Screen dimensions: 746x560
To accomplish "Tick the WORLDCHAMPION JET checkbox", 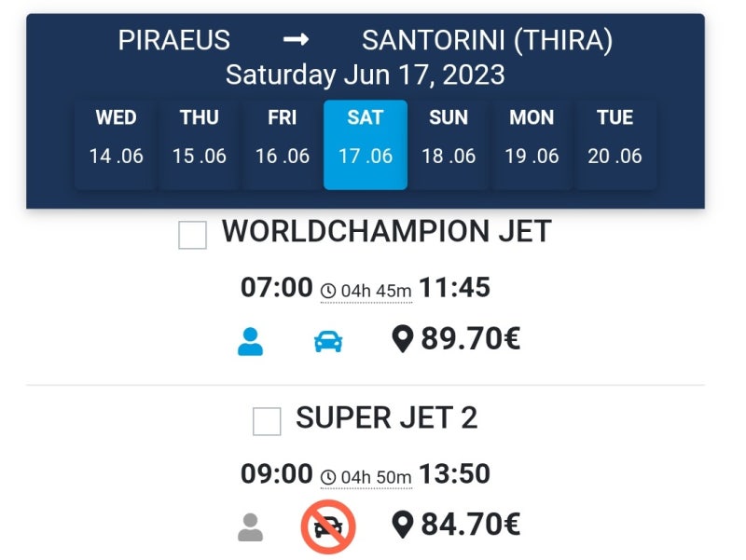I will click(x=192, y=235).
